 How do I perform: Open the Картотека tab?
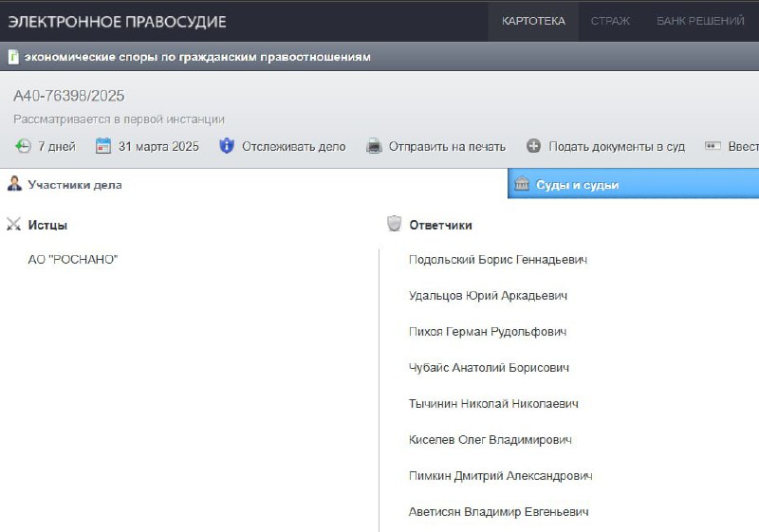tap(533, 21)
